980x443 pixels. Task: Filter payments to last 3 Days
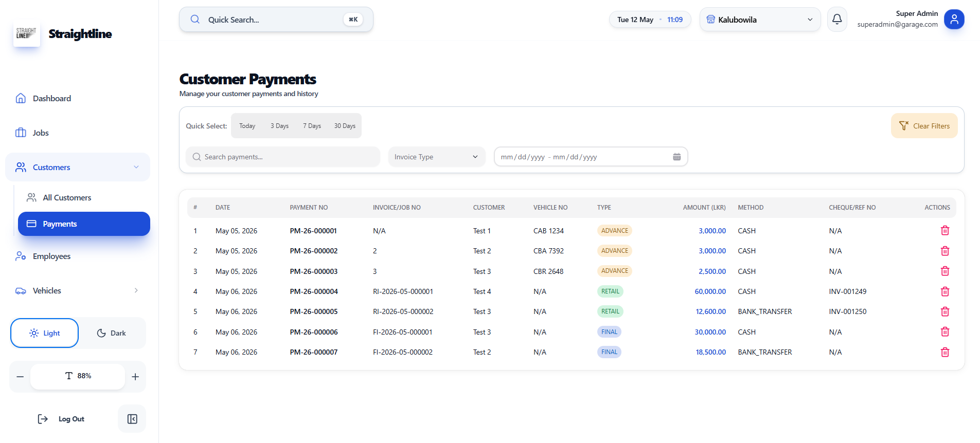click(279, 126)
